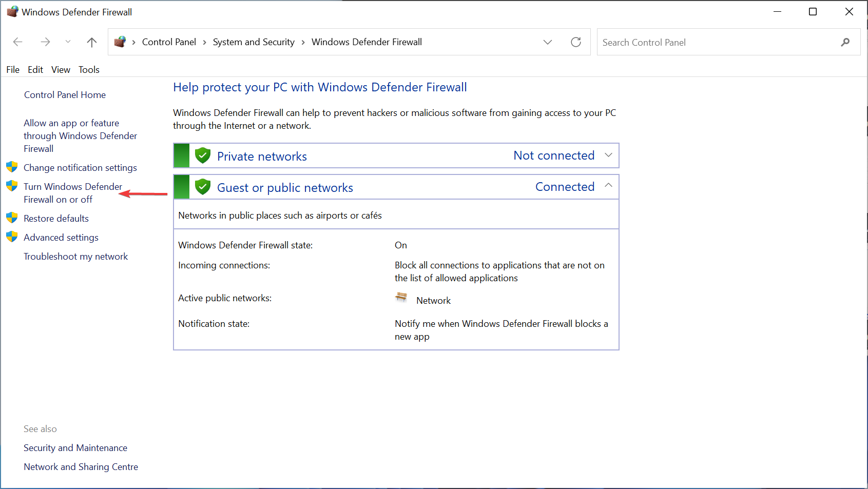The width and height of the screenshot is (868, 489).
Task: Click Guest or public networks header text
Action: click(285, 188)
